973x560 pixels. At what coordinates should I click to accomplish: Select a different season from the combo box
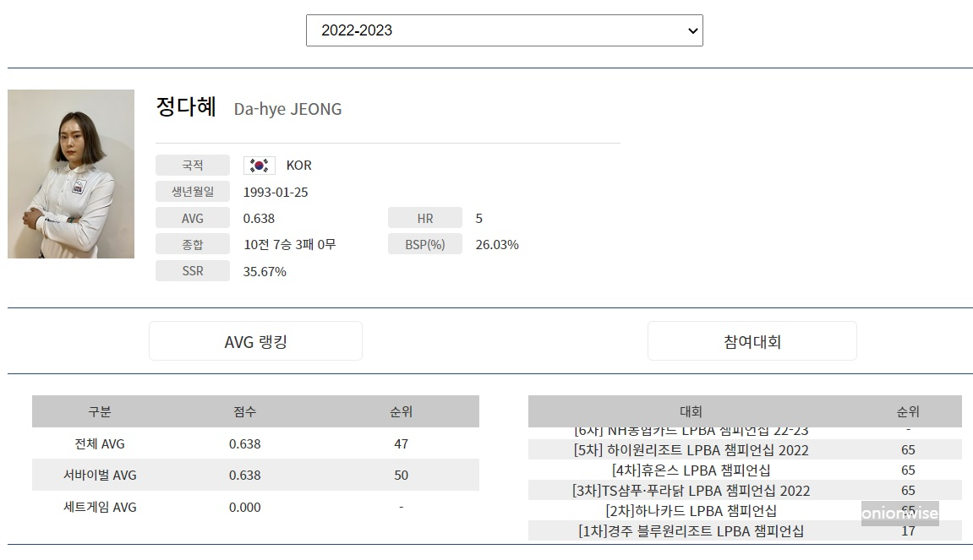504,30
